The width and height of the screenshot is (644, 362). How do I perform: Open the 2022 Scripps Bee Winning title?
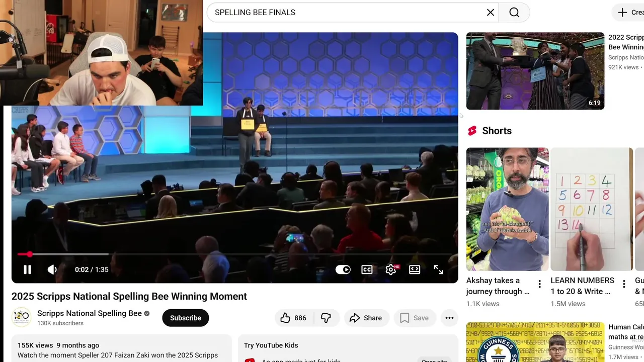pos(626,42)
